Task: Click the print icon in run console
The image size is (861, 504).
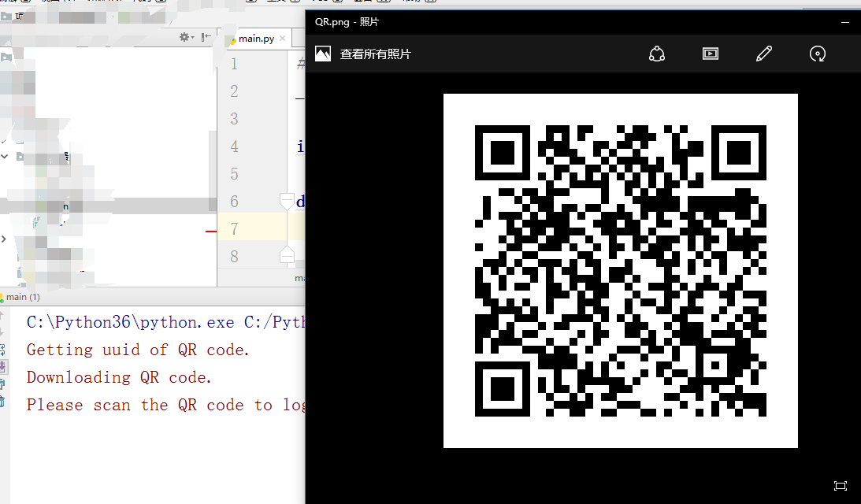Action: coord(2,384)
